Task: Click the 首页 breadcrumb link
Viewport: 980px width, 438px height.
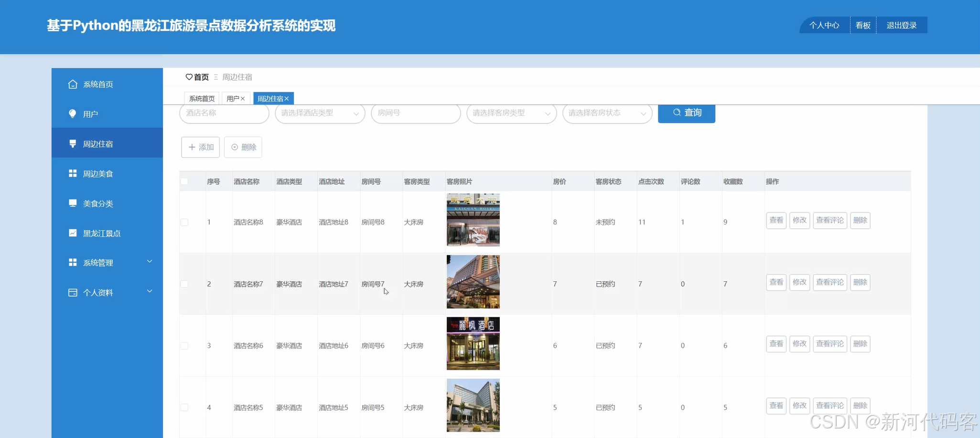Action: 201,77
